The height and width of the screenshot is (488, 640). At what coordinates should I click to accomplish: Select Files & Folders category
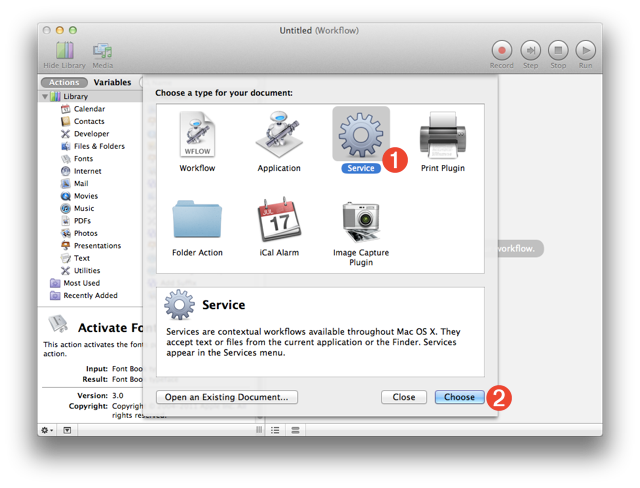click(99, 146)
